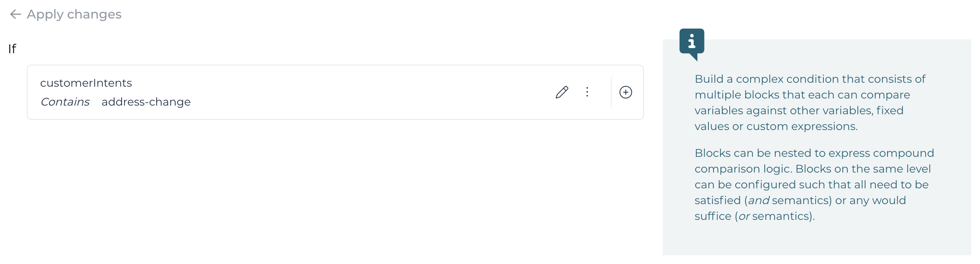
Task: Click the "Build a complex condition" paragraph
Action: 810,102
